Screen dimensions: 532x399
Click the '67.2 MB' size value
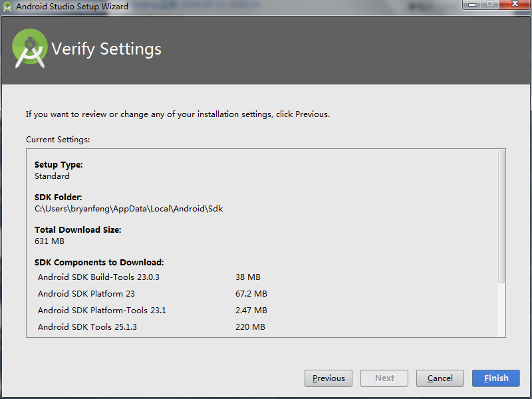(x=251, y=294)
